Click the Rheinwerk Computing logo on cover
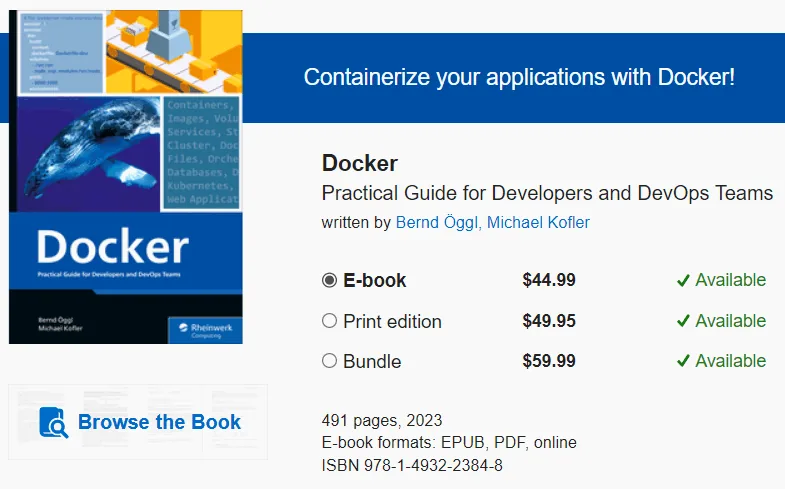 coord(206,330)
